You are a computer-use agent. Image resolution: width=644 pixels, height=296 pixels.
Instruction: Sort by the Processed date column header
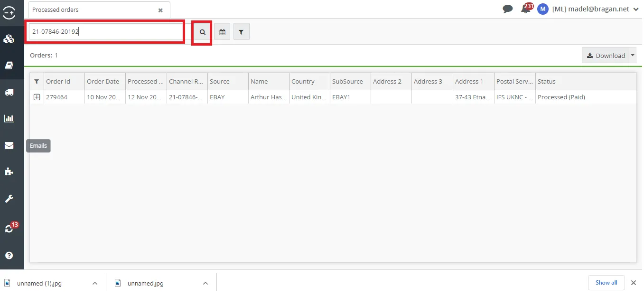tap(146, 81)
